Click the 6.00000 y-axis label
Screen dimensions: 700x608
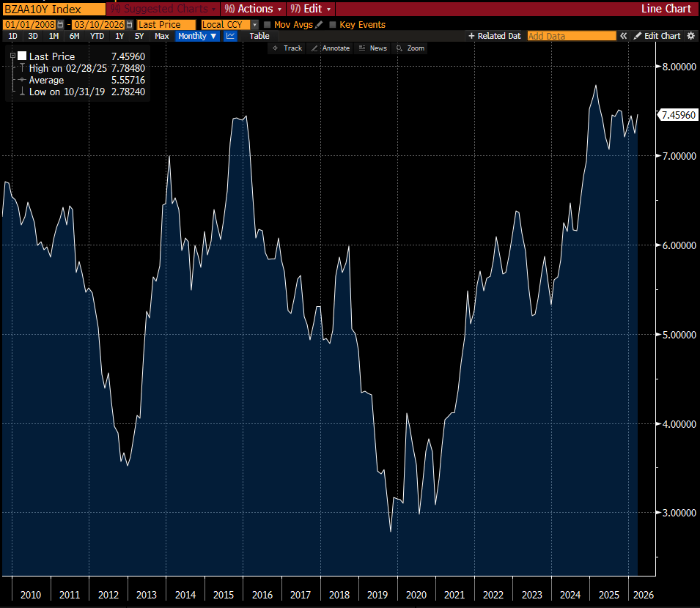pyautogui.click(x=679, y=245)
